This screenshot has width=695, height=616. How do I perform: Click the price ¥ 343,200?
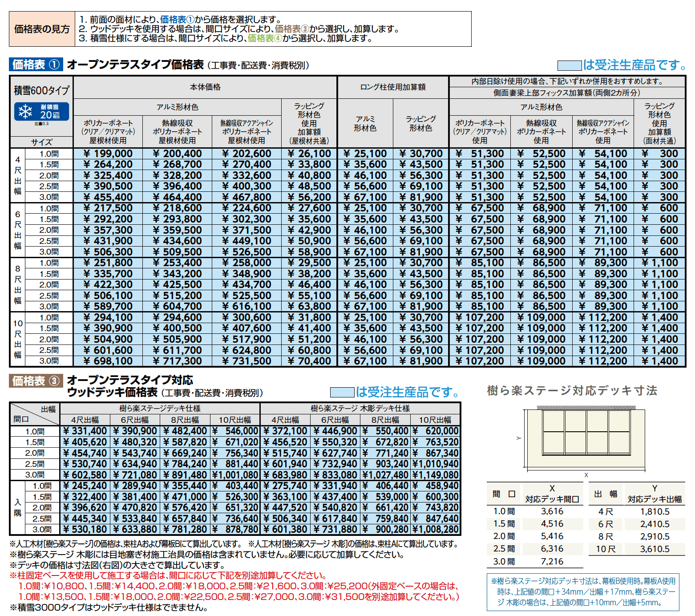[x=177, y=274]
